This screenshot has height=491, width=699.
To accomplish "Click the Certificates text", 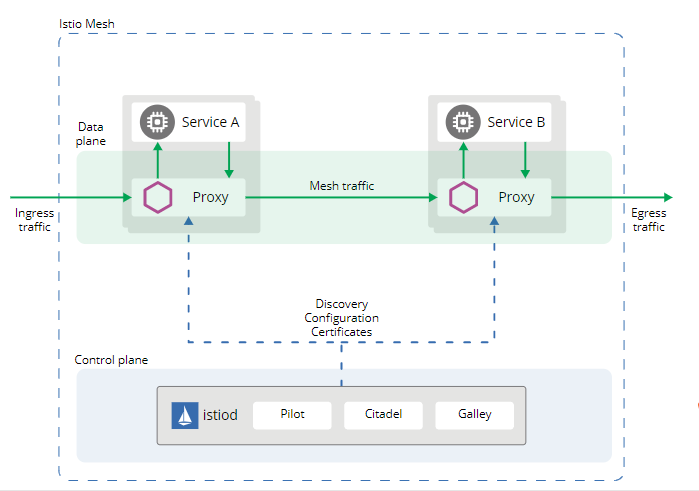I will [x=341, y=332].
